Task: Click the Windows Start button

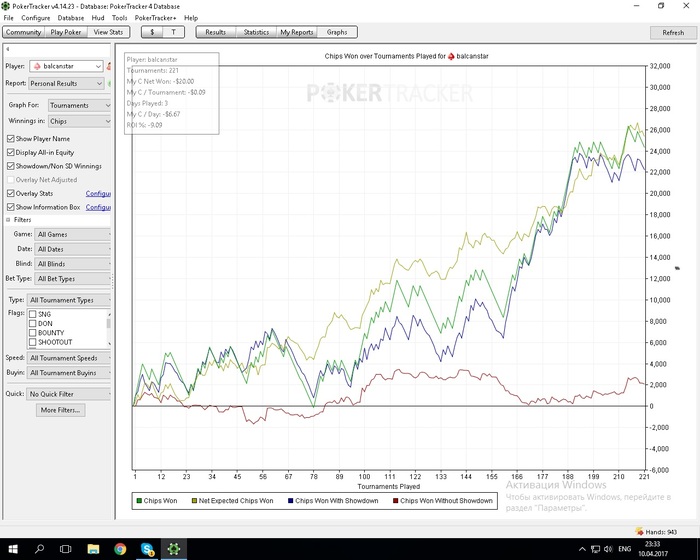Action: click(12, 549)
